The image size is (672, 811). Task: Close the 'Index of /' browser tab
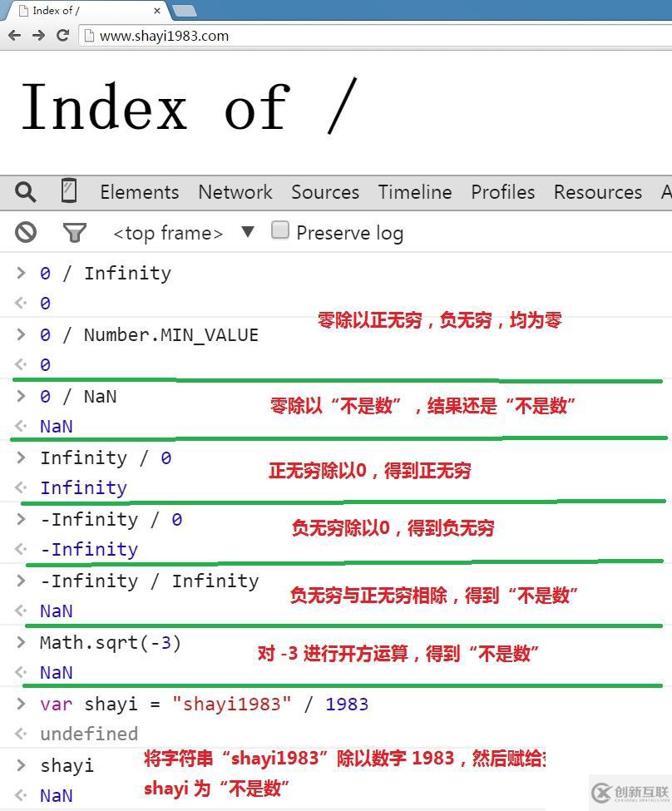(157, 10)
